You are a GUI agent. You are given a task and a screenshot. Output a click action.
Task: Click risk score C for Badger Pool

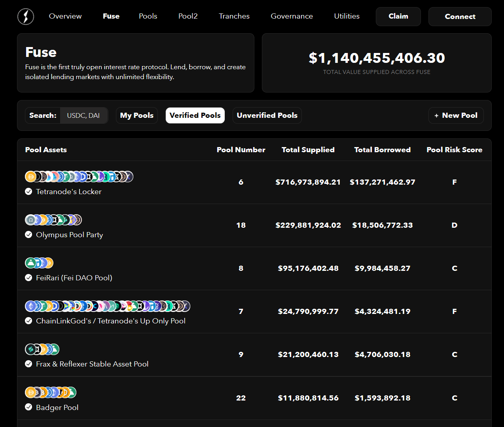pos(455,398)
